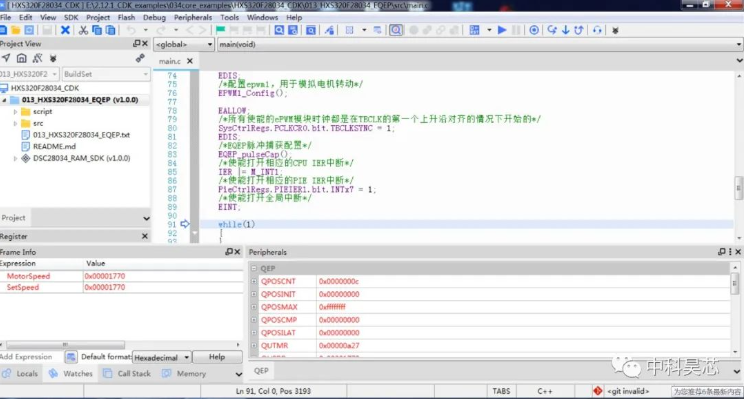The width and height of the screenshot is (747, 399).
Task: Click the Peripherals list vertical scrollbar
Action: (735, 284)
